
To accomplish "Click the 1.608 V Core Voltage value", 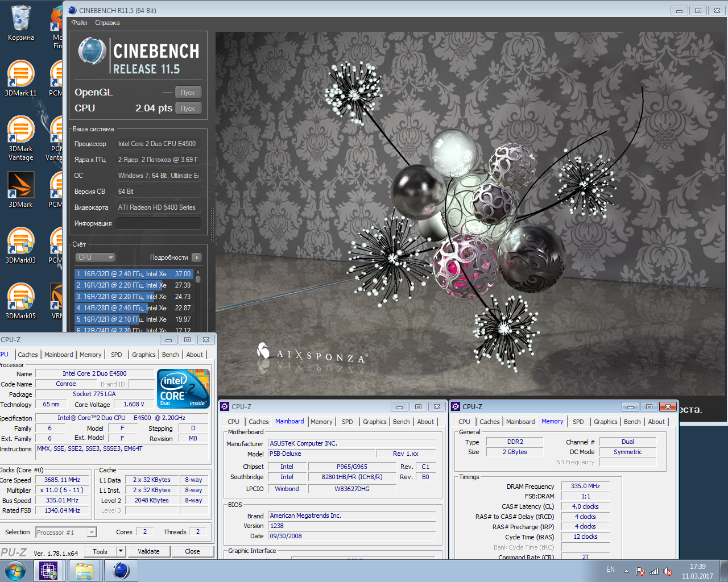I will (134, 404).
